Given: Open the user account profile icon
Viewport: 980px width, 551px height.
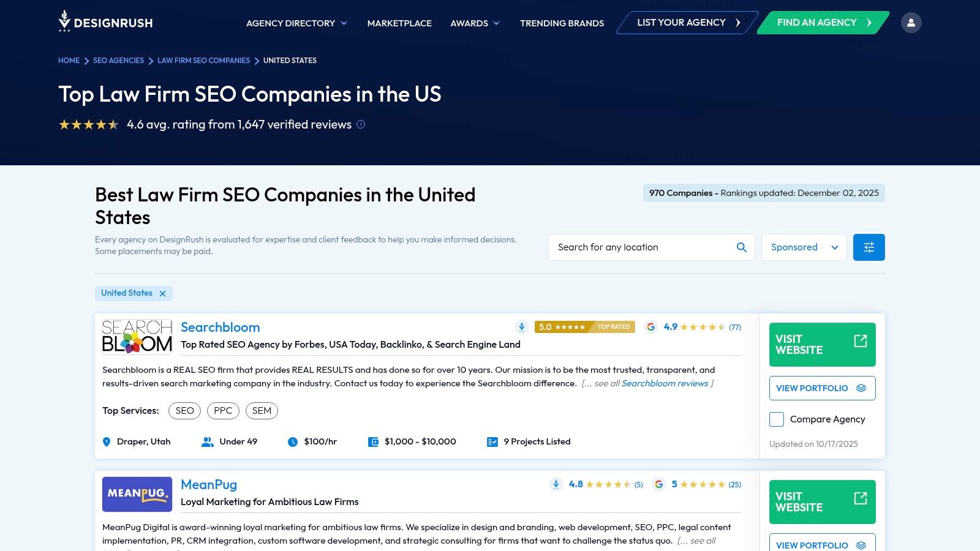Looking at the screenshot, I should pyautogui.click(x=911, y=23).
